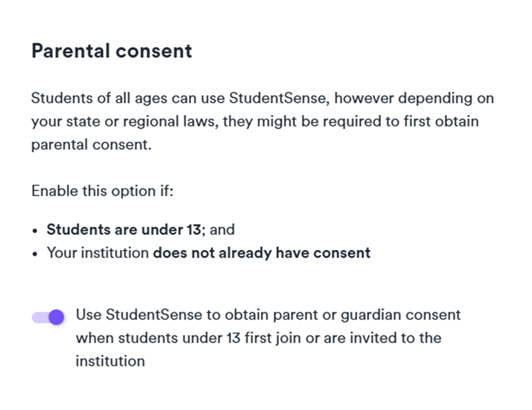Click 'however depending on' in the first line
Image resolution: width=532 pixels, height=410 pixels.
[x=414, y=98]
